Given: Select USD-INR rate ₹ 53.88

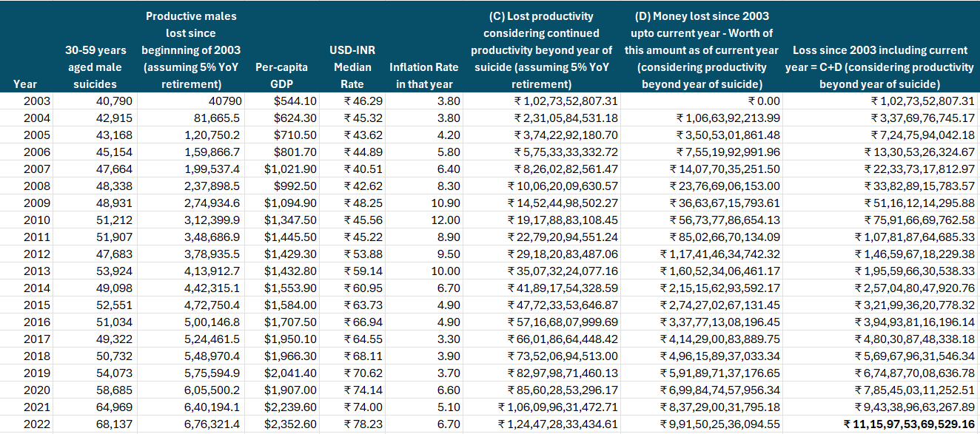Looking at the screenshot, I should click(363, 254).
